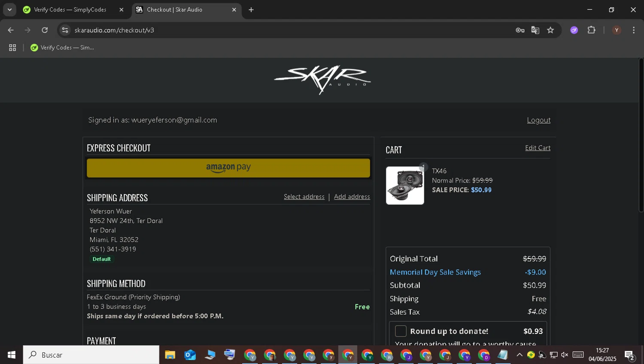This screenshot has height=364, width=644.
Task: Click the signed-in email text
Action: (174, 120)
